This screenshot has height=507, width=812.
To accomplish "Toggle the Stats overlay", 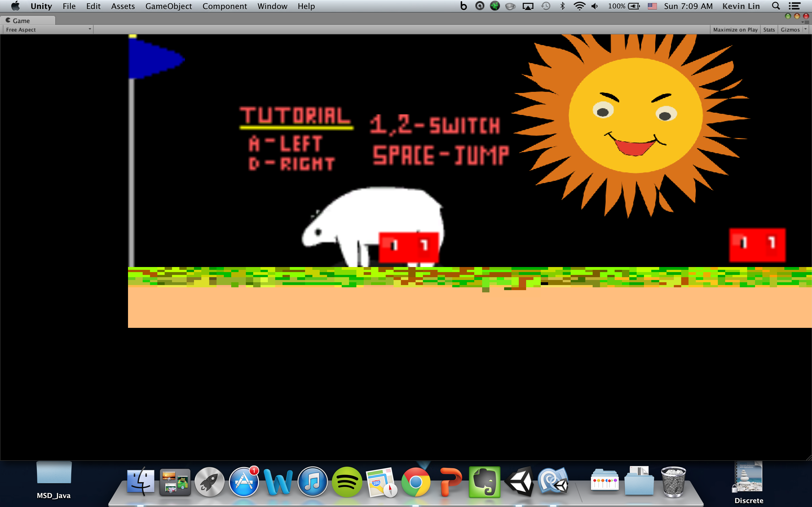I will [769, 30].
